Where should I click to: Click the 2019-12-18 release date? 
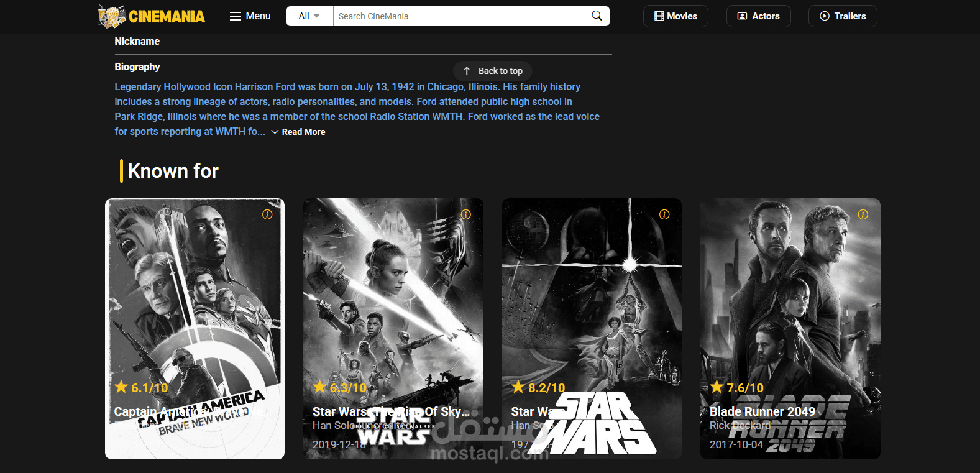pos(339,444)
